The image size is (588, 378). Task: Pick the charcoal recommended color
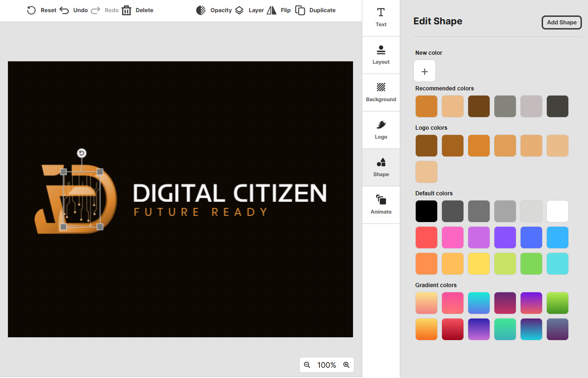558,106
